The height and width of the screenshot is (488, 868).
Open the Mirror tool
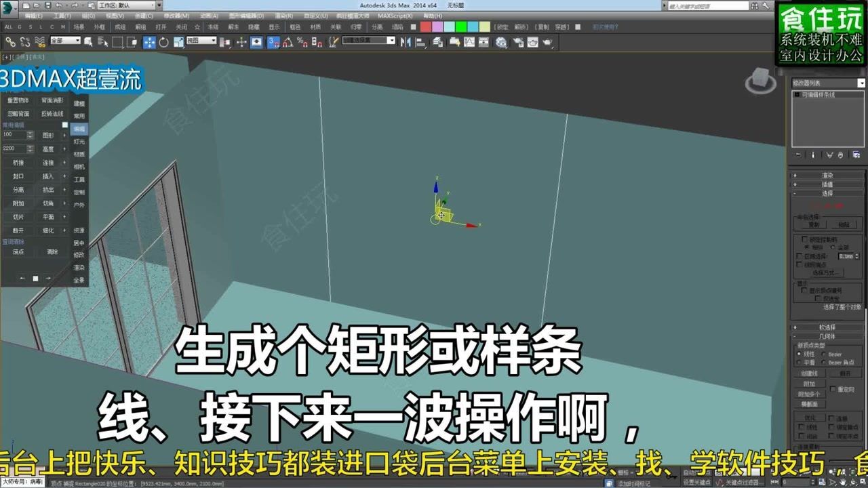click(405, 42)
